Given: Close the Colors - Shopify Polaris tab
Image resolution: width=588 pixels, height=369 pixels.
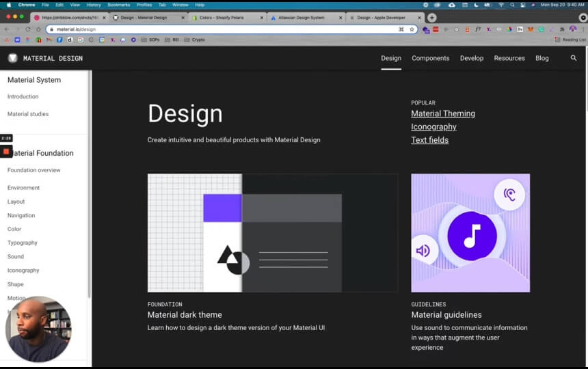Looking at the screenshot, I should (x=262, y=18).
